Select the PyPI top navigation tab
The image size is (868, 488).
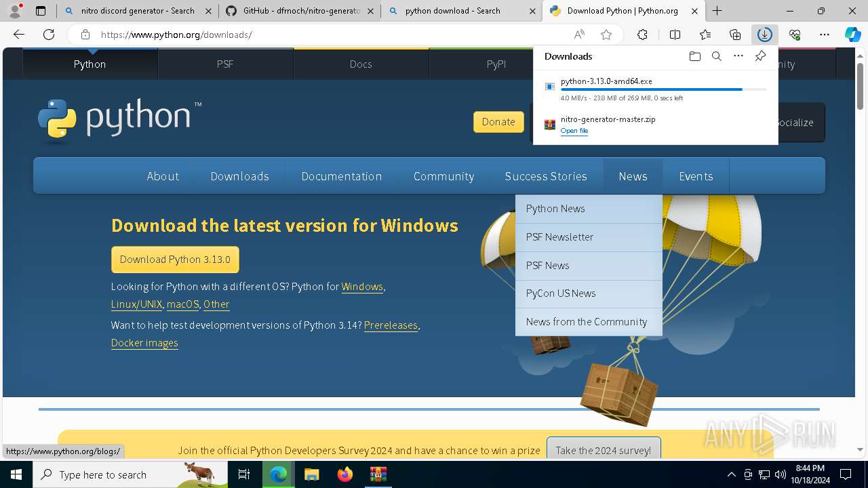point(496,64)
